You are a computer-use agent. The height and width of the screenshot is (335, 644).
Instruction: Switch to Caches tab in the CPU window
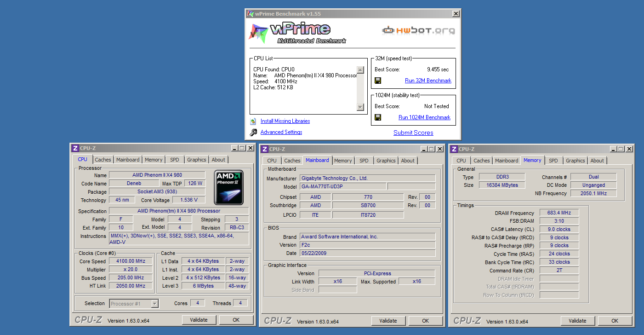[x=103, y=160]
